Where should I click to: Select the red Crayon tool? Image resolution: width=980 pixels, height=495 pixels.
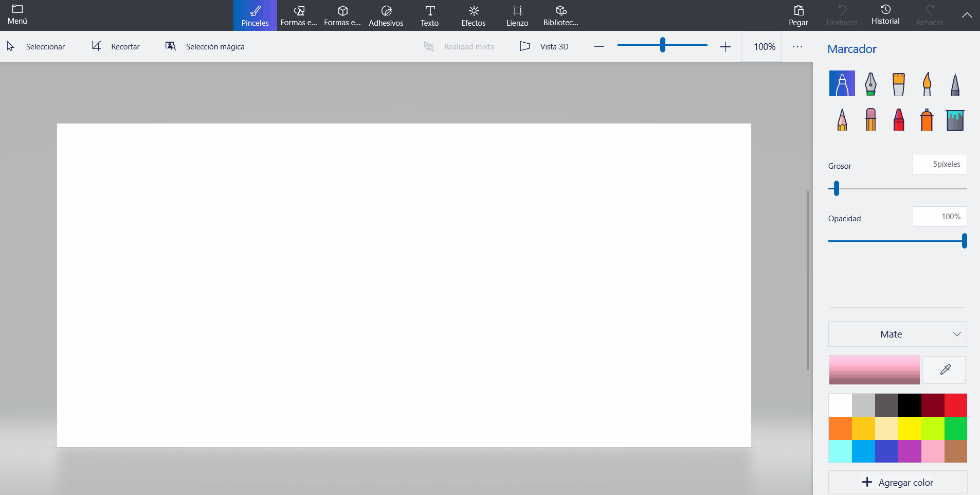(x=898, y=119)
